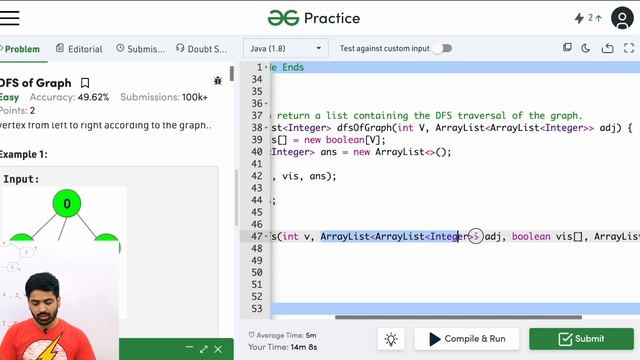The image size is (640, 360).
Task: Open the user profile avatar
Action: click(622, 18)
